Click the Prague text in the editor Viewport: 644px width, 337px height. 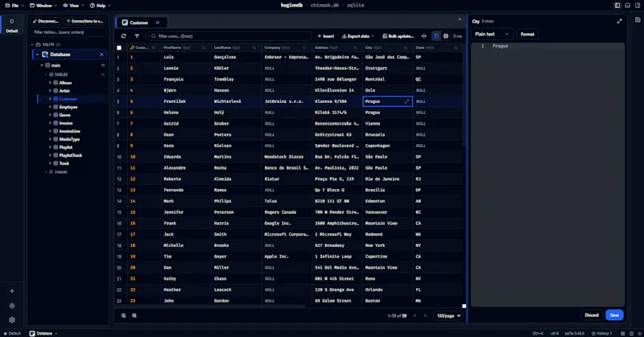click(x=500, y=46)
